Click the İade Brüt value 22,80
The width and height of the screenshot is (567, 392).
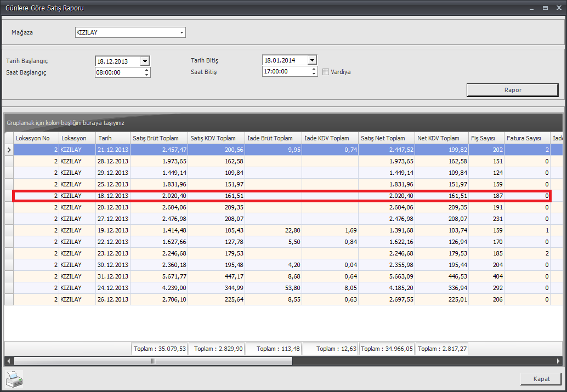coord(274,230)
